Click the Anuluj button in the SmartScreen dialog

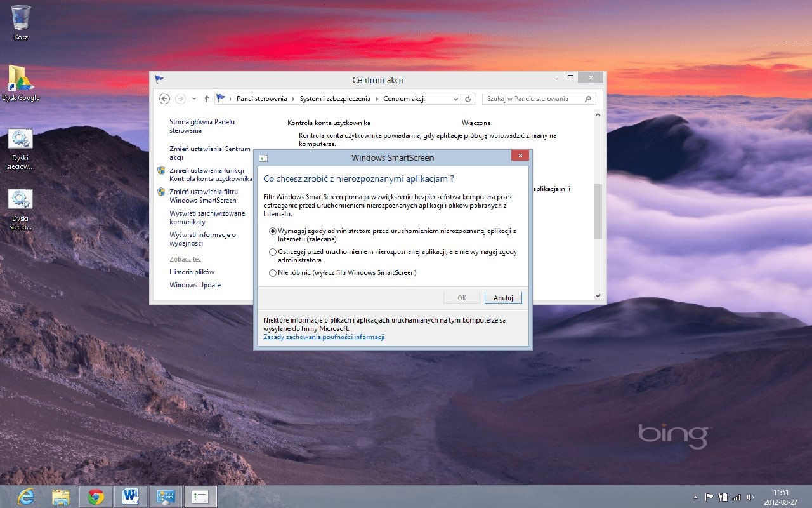[503, 297]
